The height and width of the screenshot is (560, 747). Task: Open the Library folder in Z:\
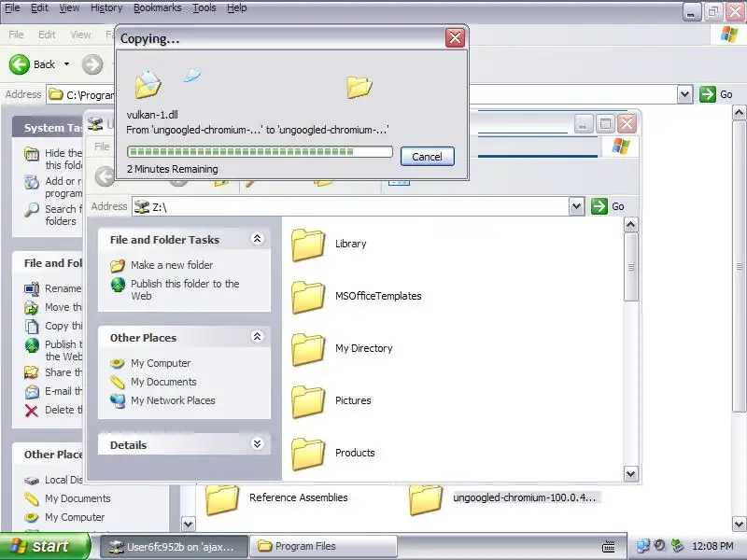pos(308,245)
